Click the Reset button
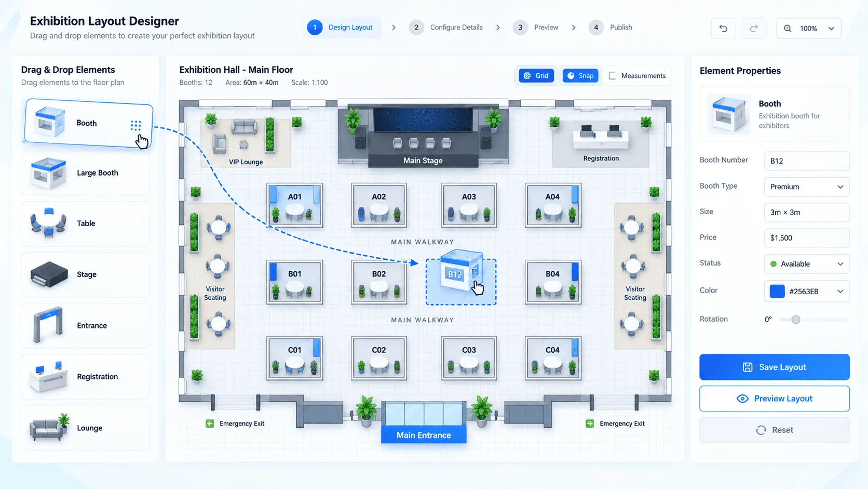This screenshot has height=489, width=868. (x=774, y=430)
